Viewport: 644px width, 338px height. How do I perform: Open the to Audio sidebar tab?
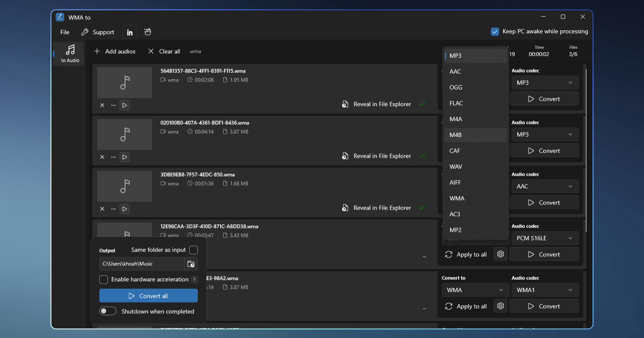click(70, 54)
